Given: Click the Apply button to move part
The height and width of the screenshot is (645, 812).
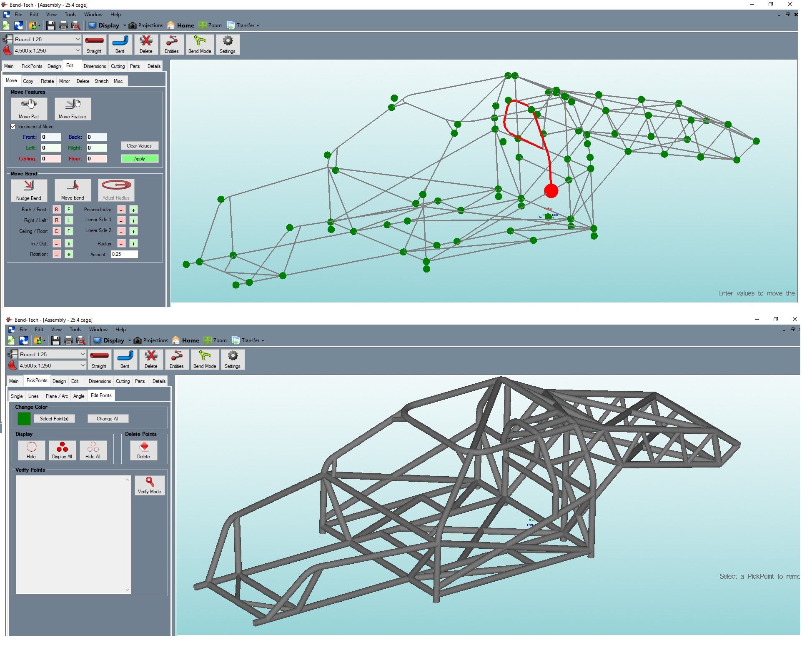Looking at the screenshot, I should click(139, 158).
